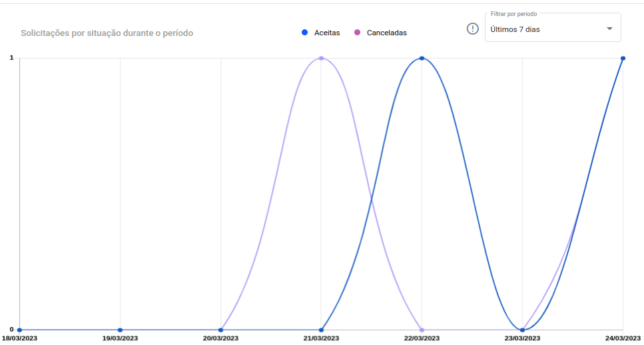Toggle the Aceitas legend series

[326, 33]
